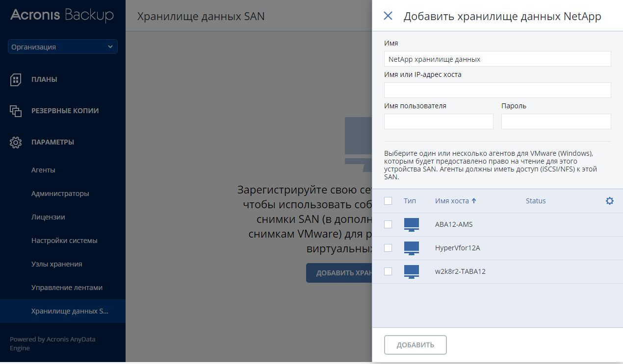Click the w2k8r2-TABA12 machine icon

coord(412,271)
